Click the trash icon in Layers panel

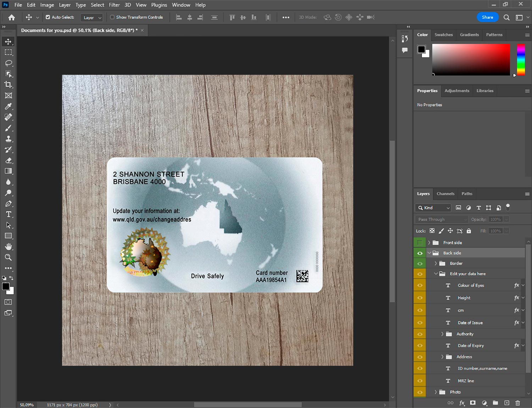point(517,403)
